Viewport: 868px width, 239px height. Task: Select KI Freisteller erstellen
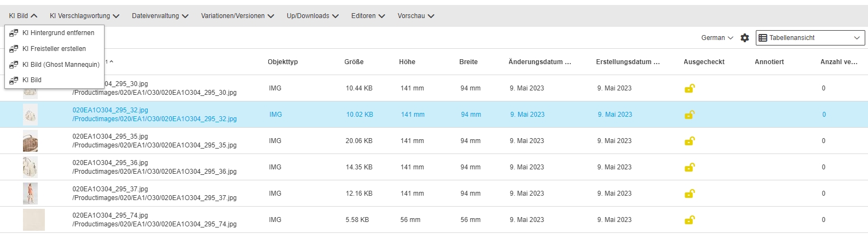(x=54, y=49)
